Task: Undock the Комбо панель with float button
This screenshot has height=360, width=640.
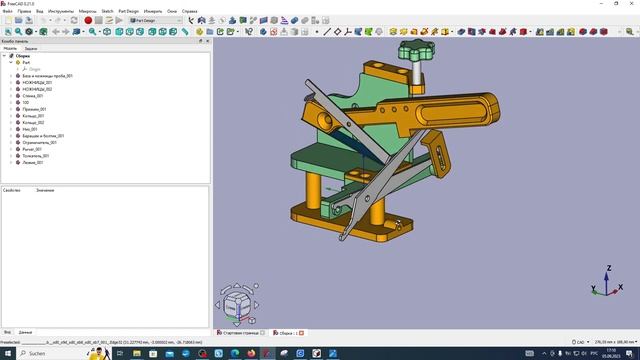Action: tap(200, 41)
